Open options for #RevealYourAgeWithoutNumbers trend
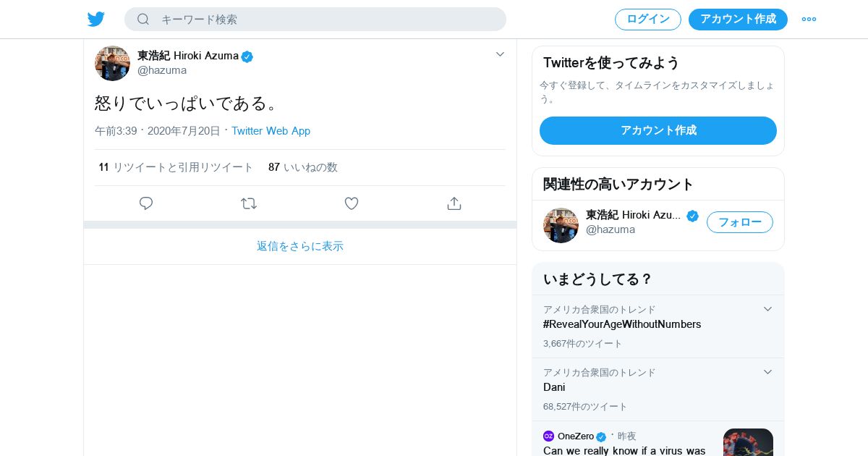 (x=768, y=309)
